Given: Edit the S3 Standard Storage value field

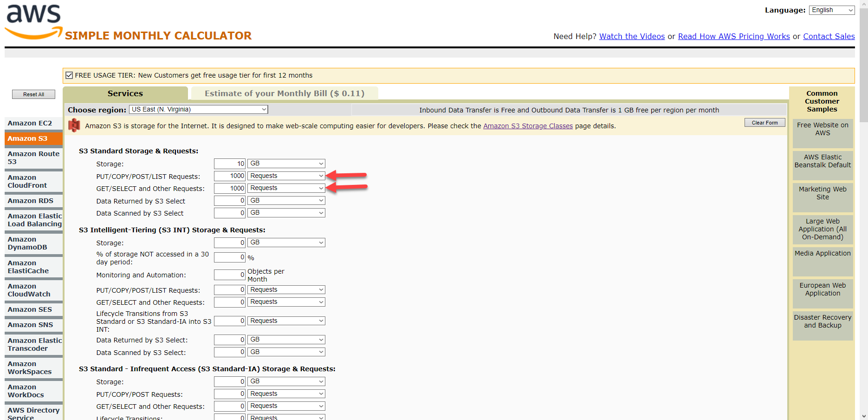Looking at the screenshot, I should [x=229, y=163].
